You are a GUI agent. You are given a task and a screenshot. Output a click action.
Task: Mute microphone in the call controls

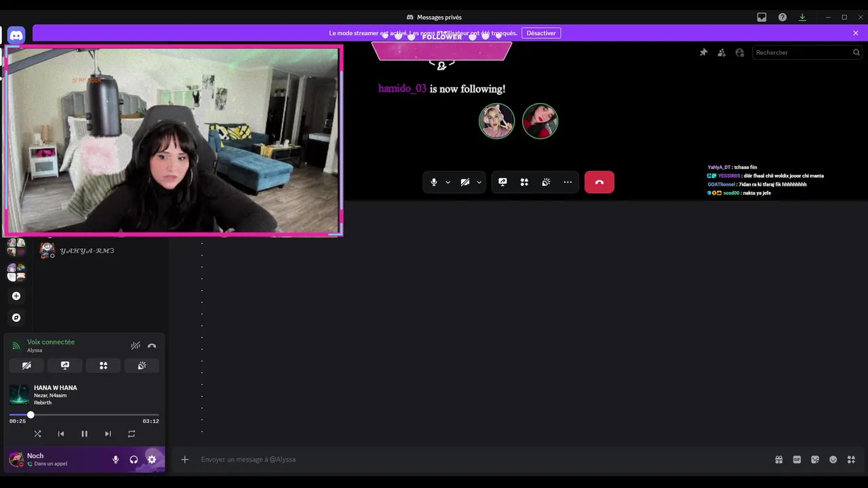pos(434,182)
